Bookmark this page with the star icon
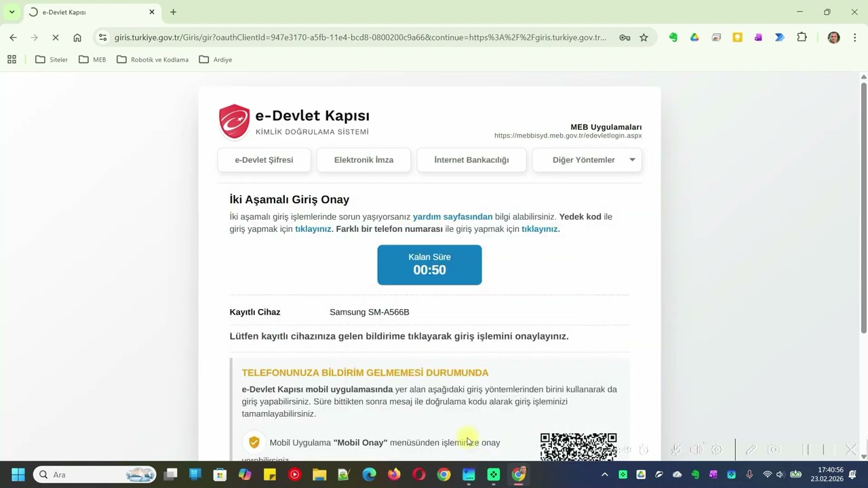This screenshot has height=488, width=868. pos(644,38)
